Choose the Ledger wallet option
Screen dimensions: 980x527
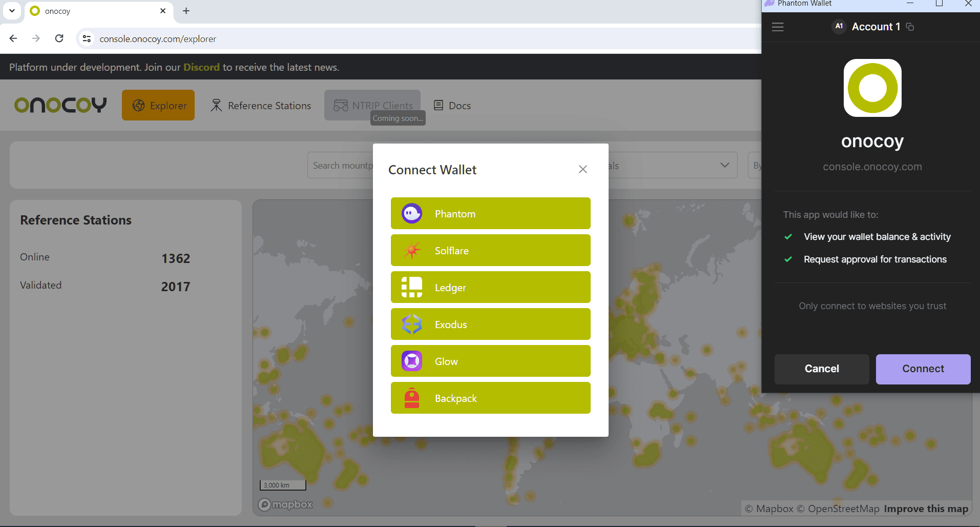click(490, 287)
